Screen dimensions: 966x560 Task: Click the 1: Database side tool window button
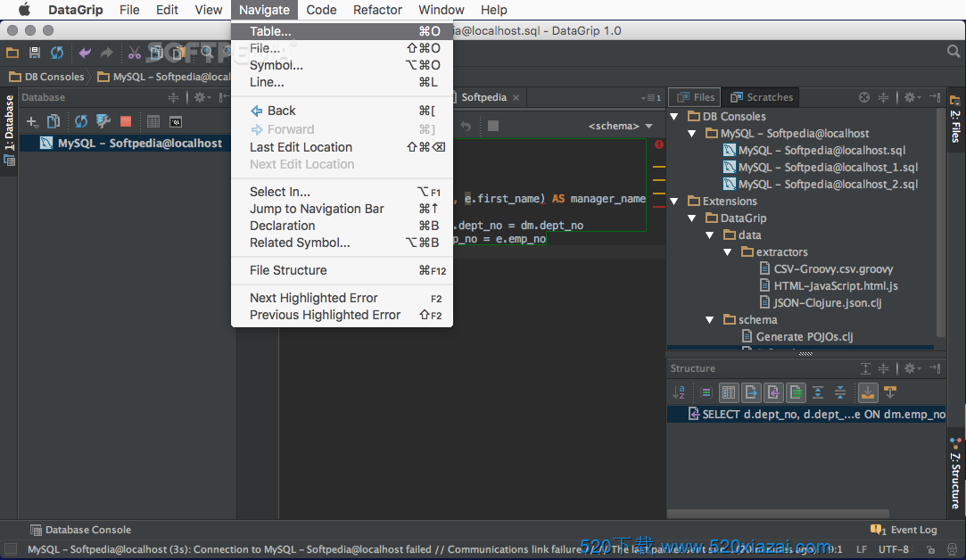pos(9,129)
